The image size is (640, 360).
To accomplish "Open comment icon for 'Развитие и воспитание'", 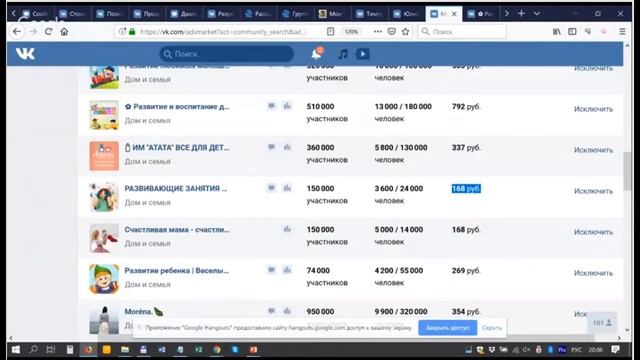I will [271, 106].
